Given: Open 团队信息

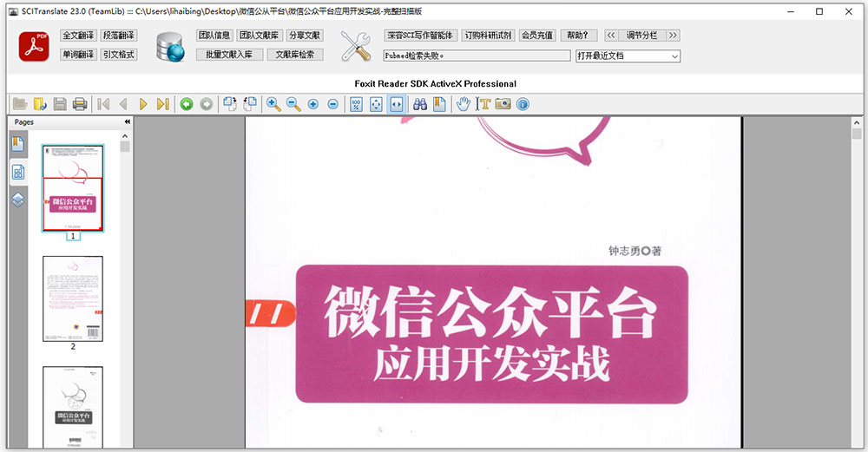Looking at the screenshot, I should coord(214,36).
